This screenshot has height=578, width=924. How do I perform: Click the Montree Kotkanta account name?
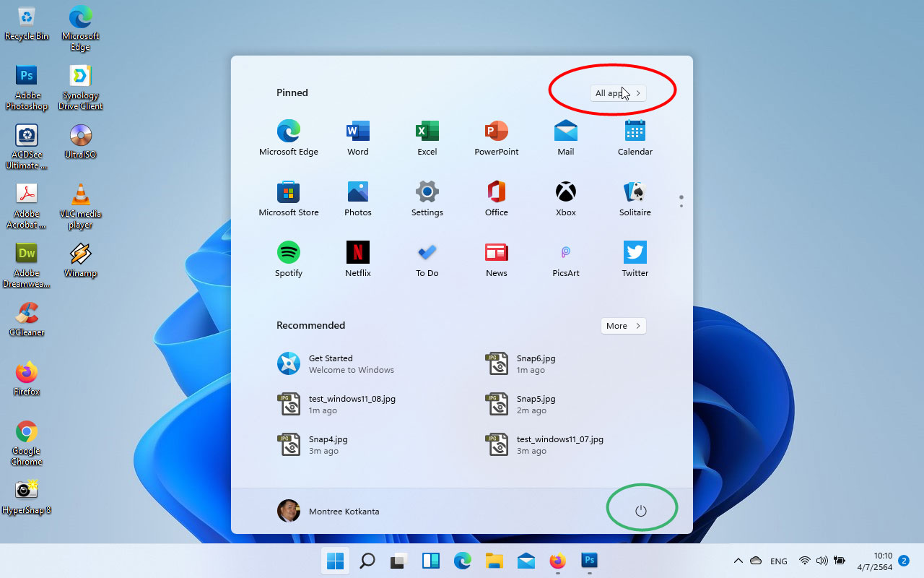pos(344,511)
